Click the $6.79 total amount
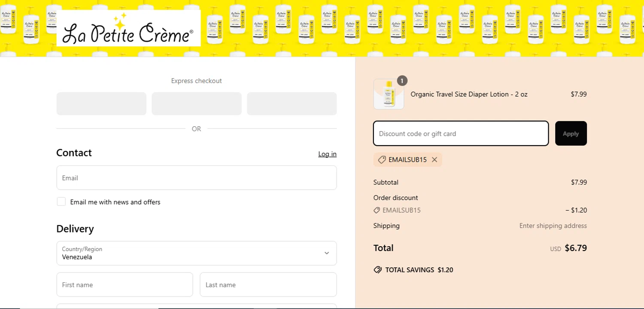This screenshot has height=309, width=644. (576, 248)
